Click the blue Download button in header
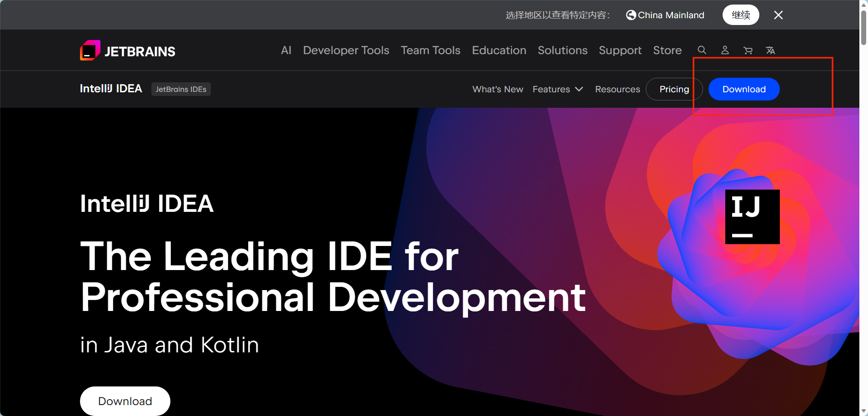This screenshot has width=868, height=416. (x=744, y=89)
